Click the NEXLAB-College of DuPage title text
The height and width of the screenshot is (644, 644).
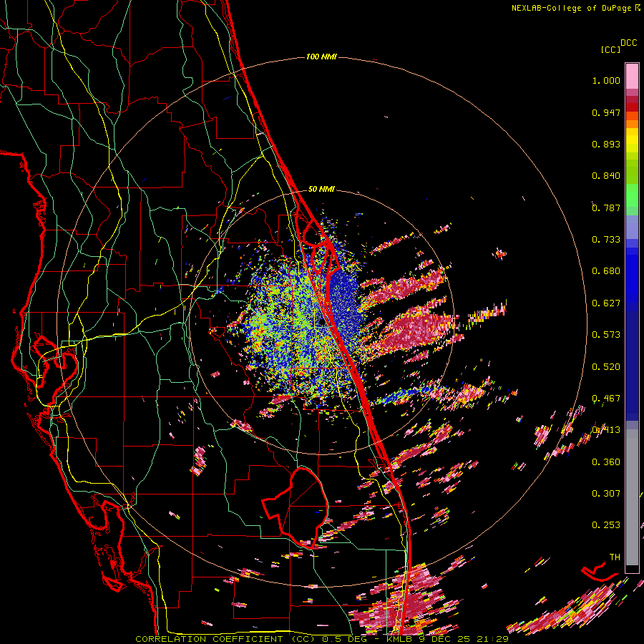[x=572, y=8]
